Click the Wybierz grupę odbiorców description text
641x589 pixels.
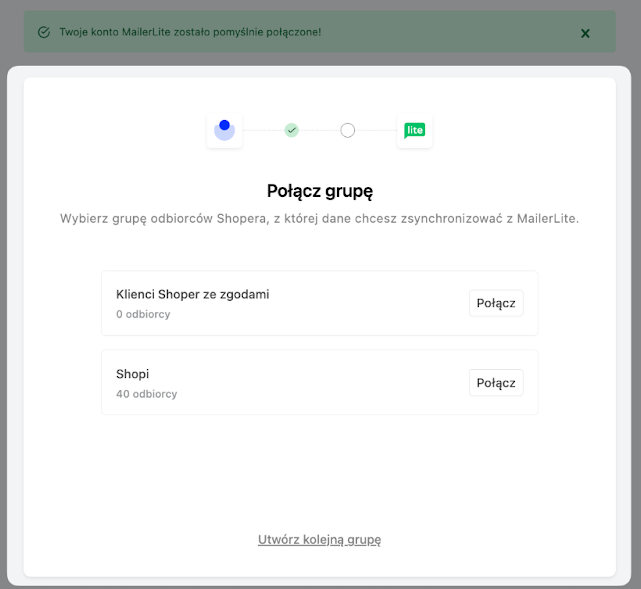320,219
